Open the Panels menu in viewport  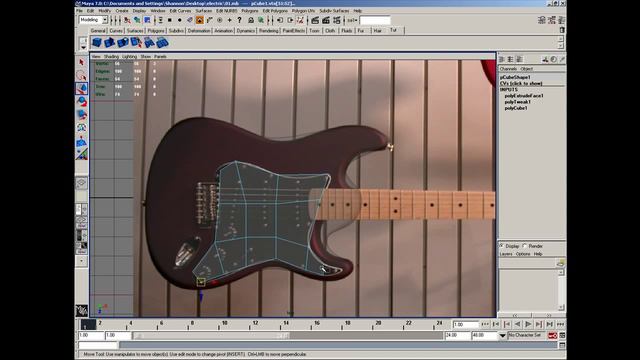pos(160,56)
